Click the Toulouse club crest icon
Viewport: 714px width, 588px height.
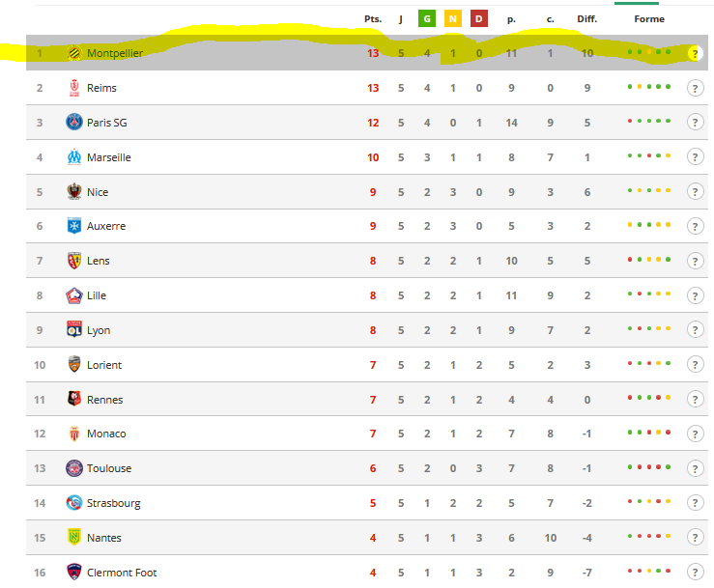(x=74, y=468)
